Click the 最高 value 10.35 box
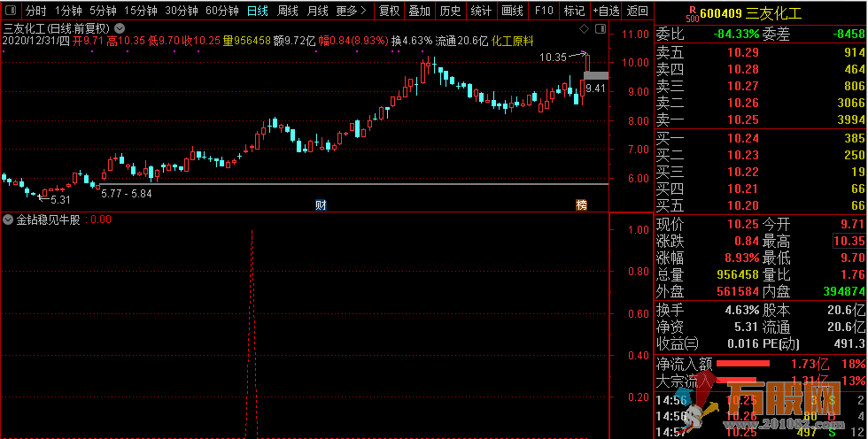This screenshot has height=439, width=868. (x=849, y=241)
